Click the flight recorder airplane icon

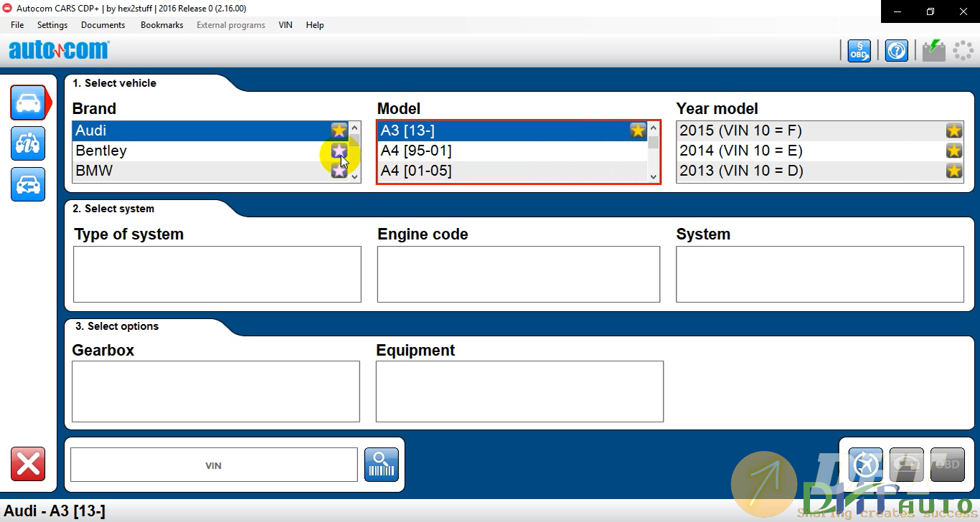(x=865, y=465)
